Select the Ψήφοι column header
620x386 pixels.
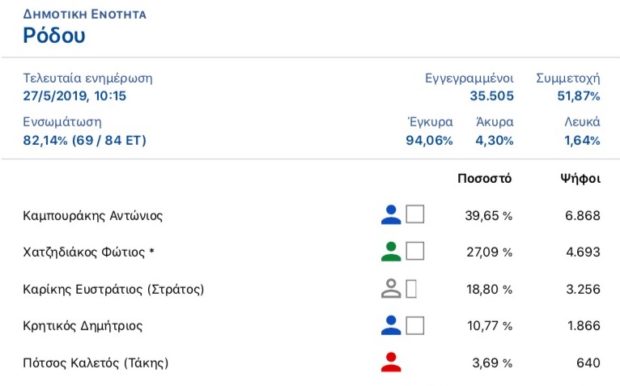580,179
